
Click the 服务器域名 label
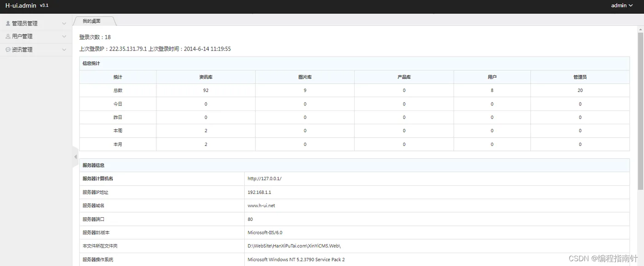93,206
